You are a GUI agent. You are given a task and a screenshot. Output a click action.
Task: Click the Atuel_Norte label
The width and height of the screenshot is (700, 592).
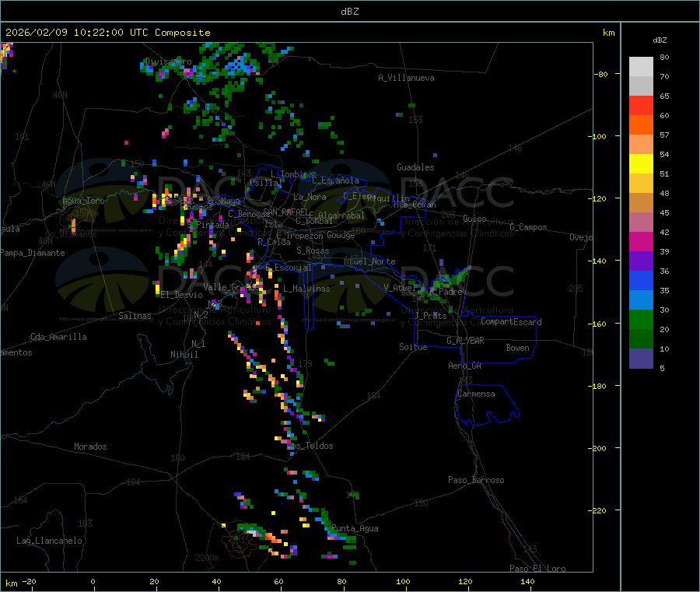[x=369, y=261]
